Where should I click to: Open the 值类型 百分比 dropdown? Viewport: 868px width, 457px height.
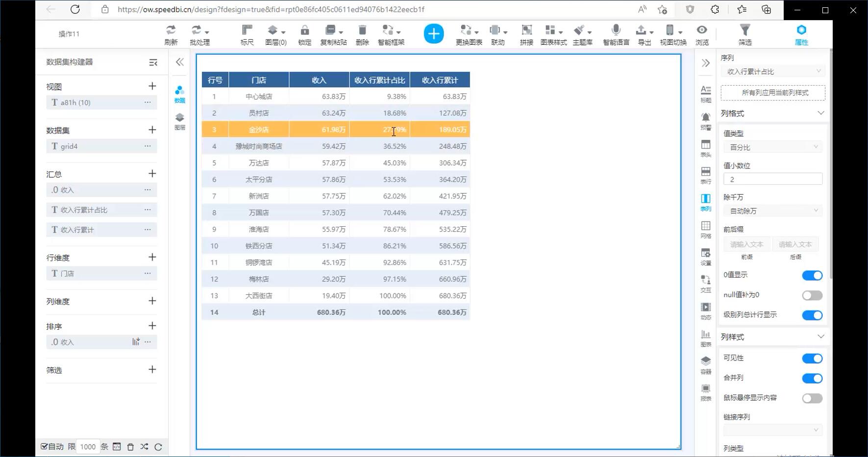[x=773, y=147]
